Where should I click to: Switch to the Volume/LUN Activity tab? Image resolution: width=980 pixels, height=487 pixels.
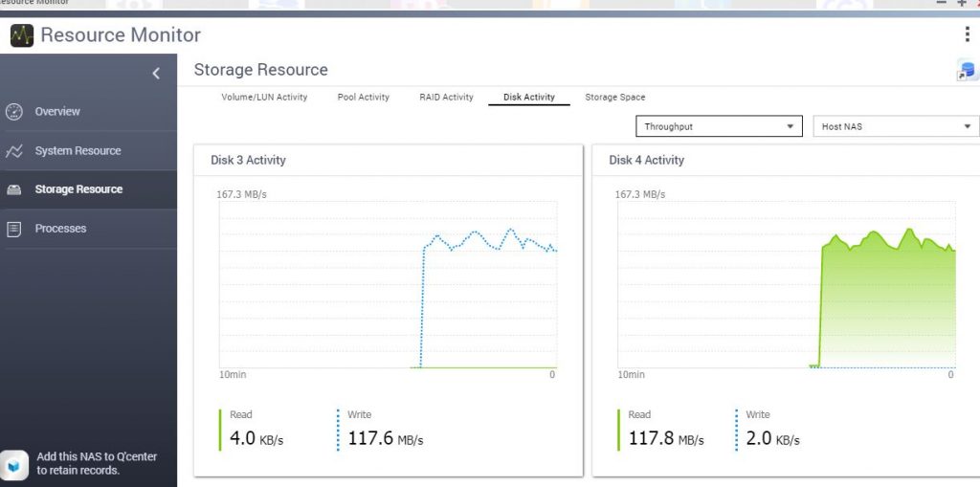[264, 98]
